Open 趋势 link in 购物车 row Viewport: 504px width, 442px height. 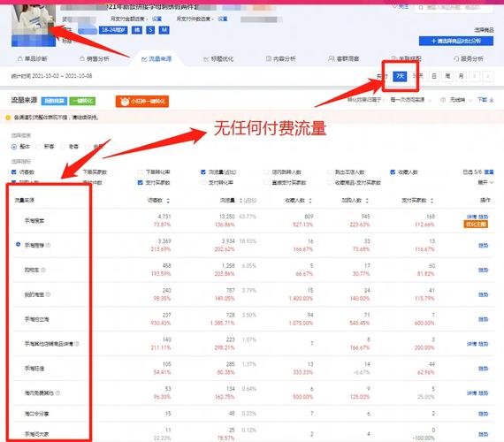483,271
